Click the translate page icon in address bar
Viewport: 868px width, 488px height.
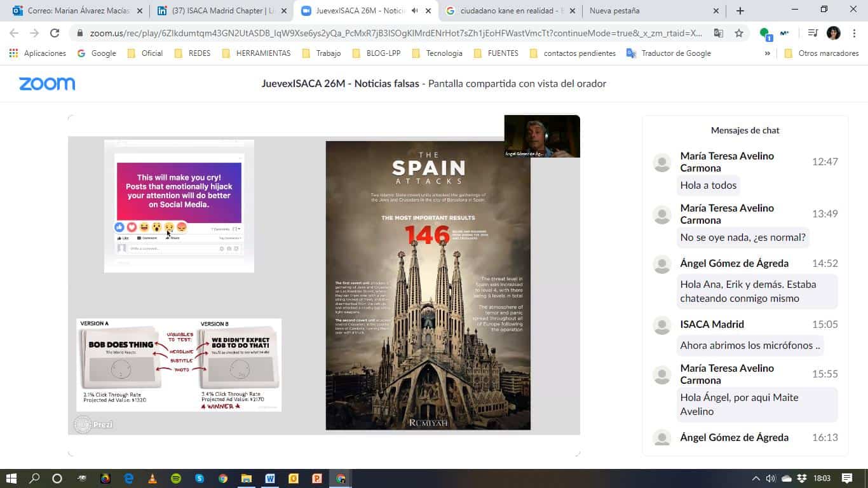pyautogui.click(x=719, y=33)
